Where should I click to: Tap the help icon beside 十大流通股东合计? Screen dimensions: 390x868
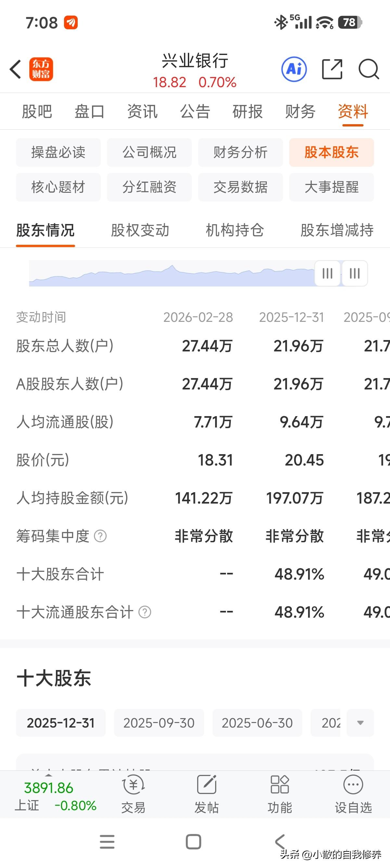pos(145,612)
